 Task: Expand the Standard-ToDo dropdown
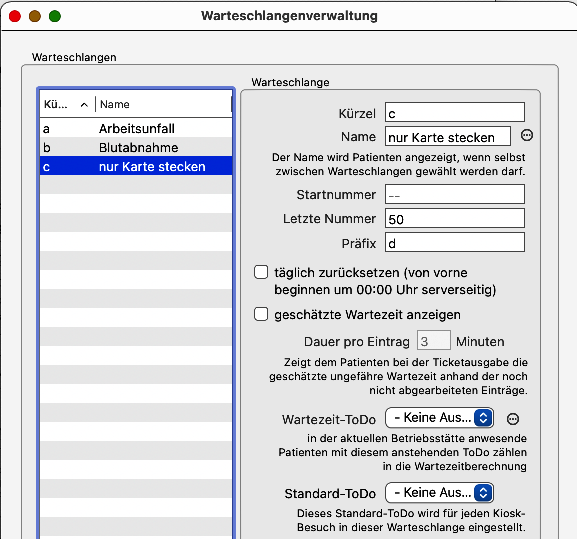[439, 493]
